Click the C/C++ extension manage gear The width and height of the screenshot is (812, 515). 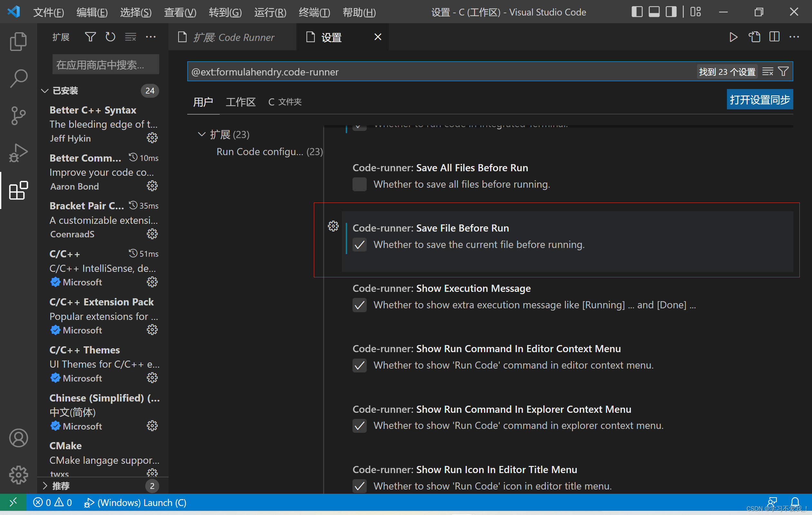click(152, 282)
